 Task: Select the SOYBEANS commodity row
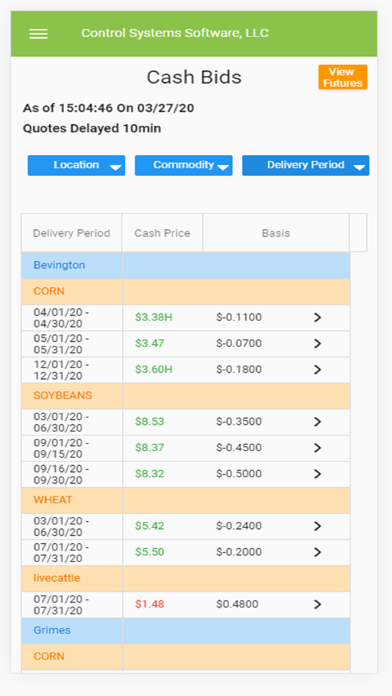point(186,396)
